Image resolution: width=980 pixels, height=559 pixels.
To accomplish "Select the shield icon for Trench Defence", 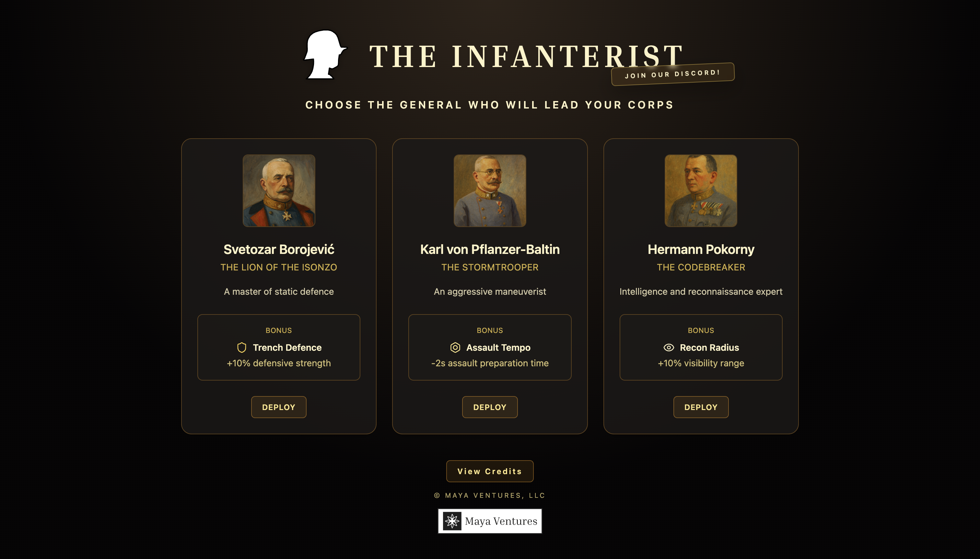I will tap(242, 348).
